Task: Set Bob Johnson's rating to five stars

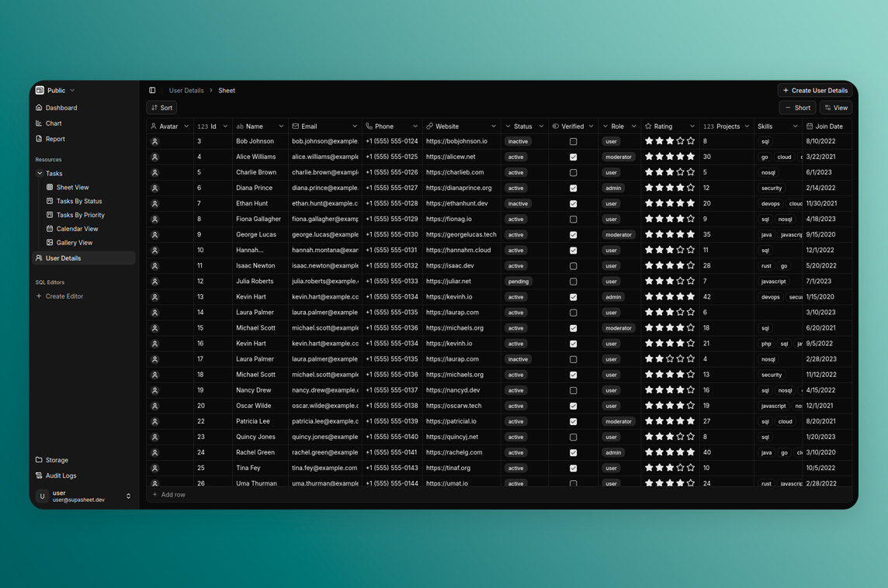Action: click(691, 141)
